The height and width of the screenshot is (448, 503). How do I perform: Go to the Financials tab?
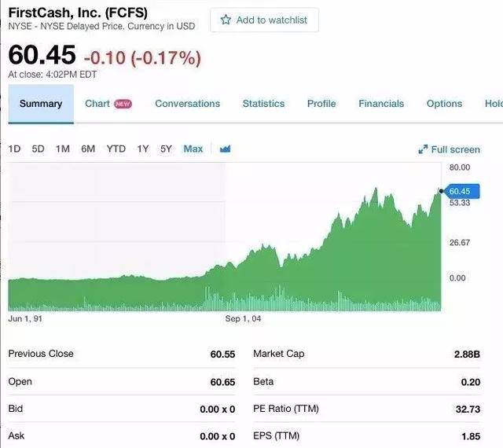click(x=381, y=104)
